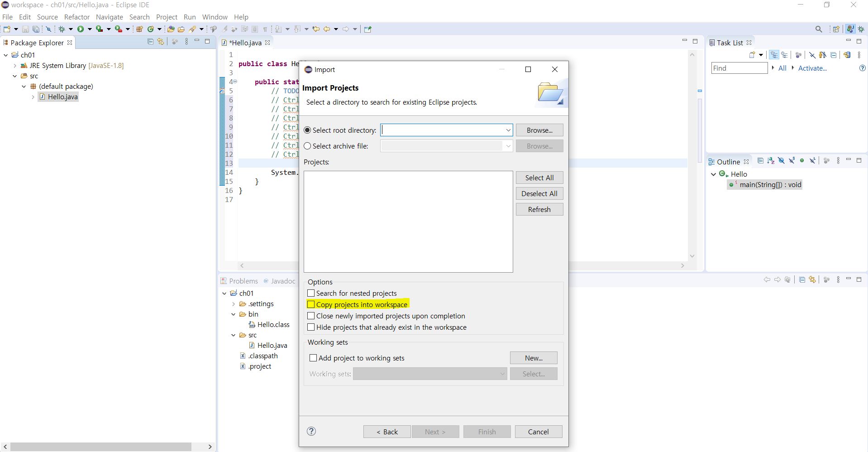Click the New Java Package icon in toolbar
Viewport: 868px width, 452px height.
139,29
